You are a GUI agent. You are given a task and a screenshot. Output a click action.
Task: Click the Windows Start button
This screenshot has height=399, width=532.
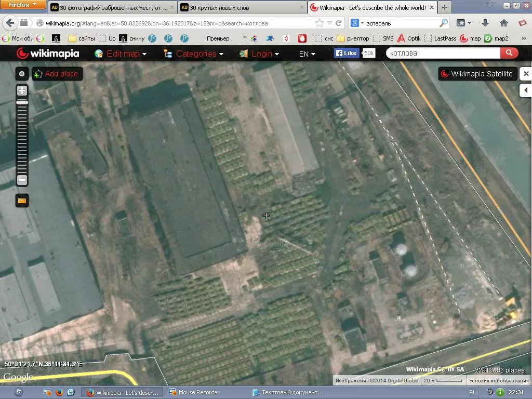pos(19,392)
